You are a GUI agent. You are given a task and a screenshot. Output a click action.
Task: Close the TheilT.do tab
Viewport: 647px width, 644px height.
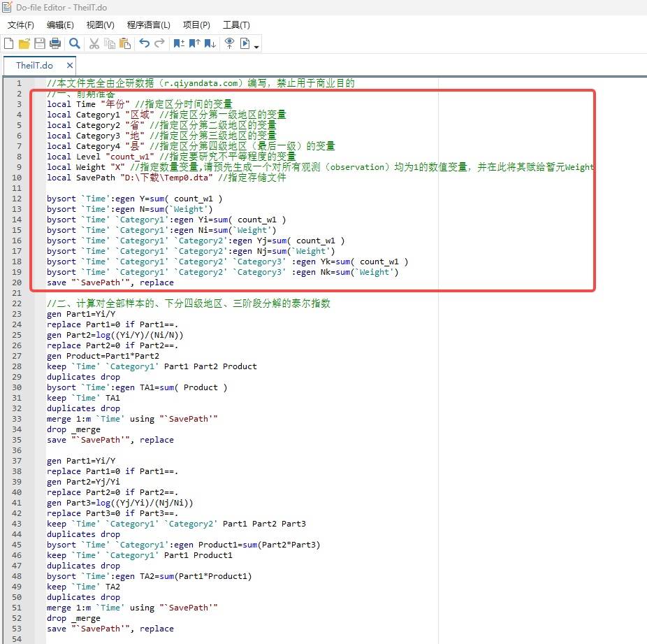(70, 66)
